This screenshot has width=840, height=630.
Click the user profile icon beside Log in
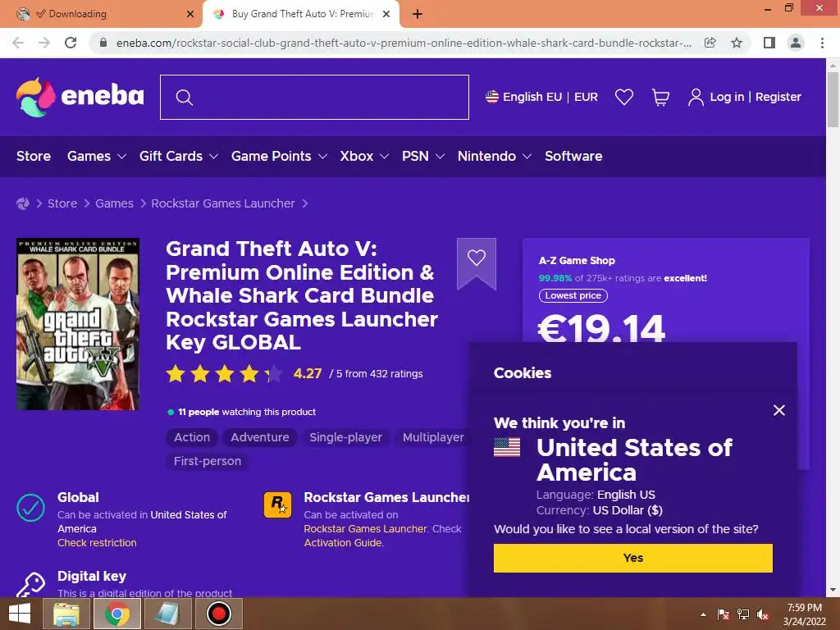point(696,97)
